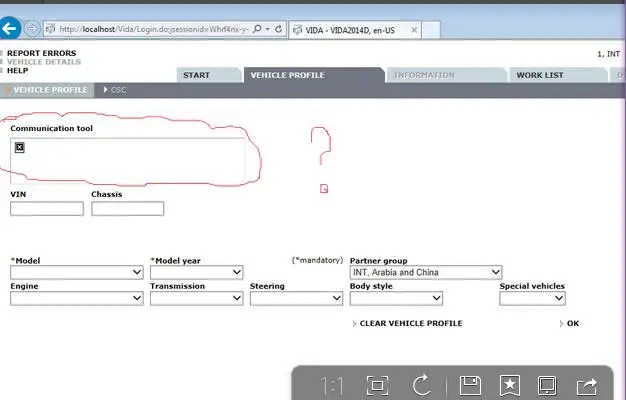Screen dimensions: 626x400
Task: Click the Chassis input field
Action: [127, 209]
